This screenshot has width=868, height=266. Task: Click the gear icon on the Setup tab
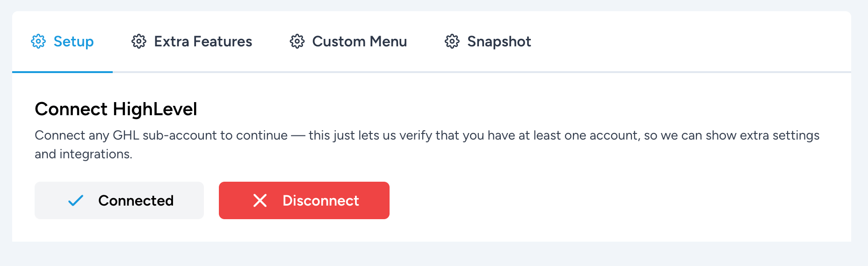pos(38,42)
